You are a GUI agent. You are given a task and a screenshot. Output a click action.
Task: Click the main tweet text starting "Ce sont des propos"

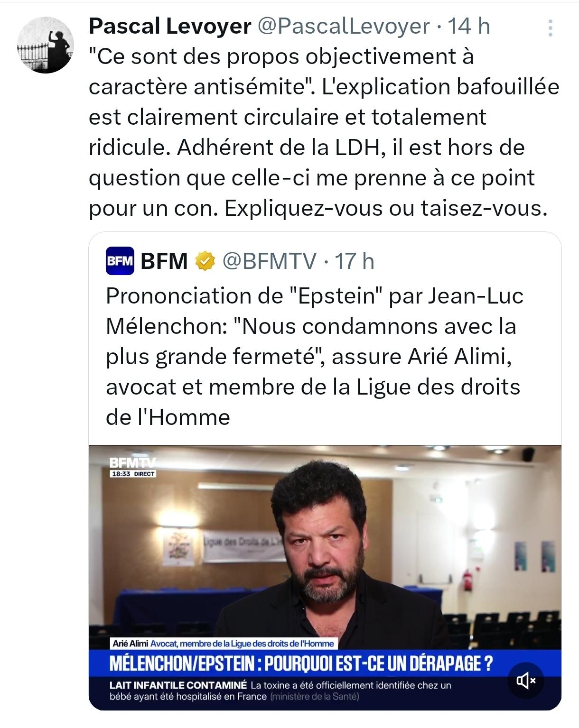[x=324, y=132]
